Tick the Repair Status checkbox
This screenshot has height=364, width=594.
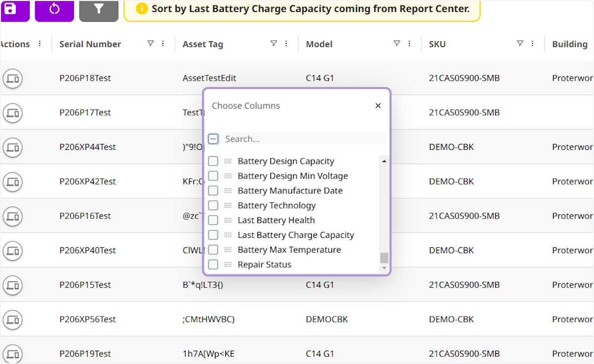click(213, 265)
